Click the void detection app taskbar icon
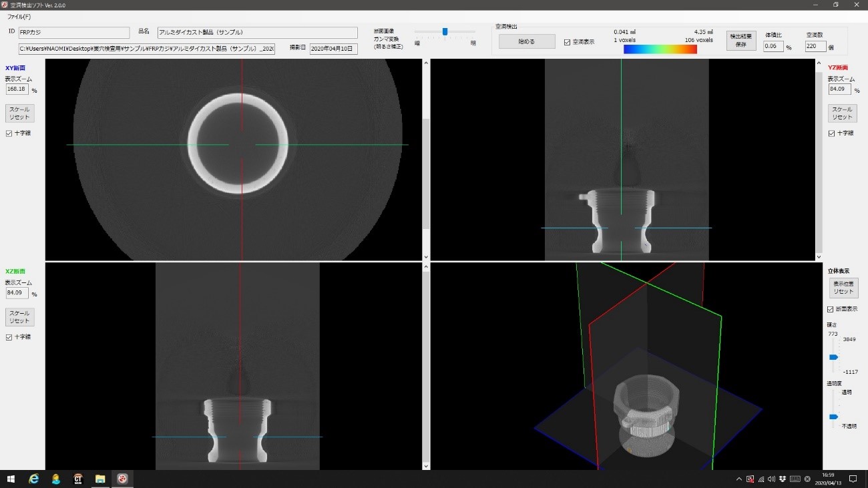Viewport: 868px width, 488px height. coord(122,479)
